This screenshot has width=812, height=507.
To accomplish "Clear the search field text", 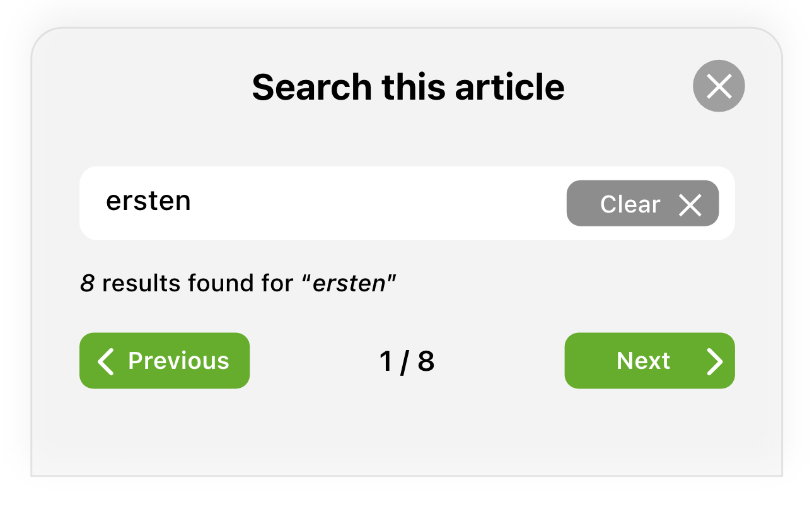I will pyautogui.click(x=642, y=203).
